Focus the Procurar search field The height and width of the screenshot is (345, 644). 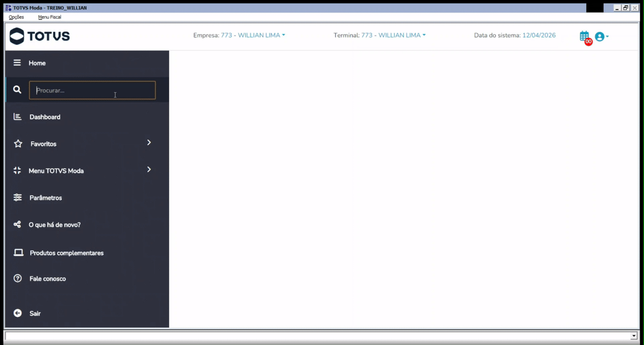(92, 90)
